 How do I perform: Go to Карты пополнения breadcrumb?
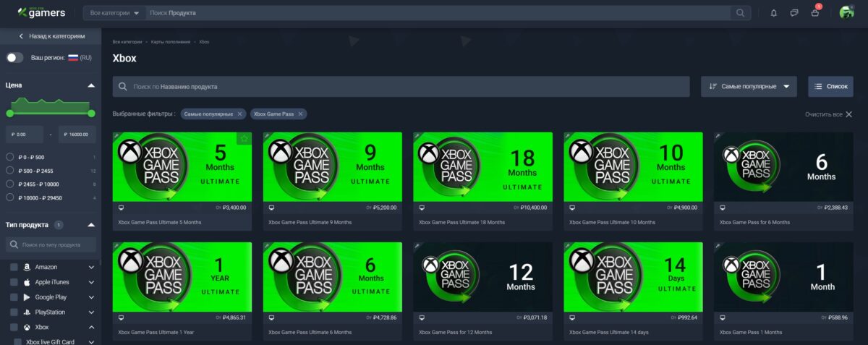coord(171,42)
